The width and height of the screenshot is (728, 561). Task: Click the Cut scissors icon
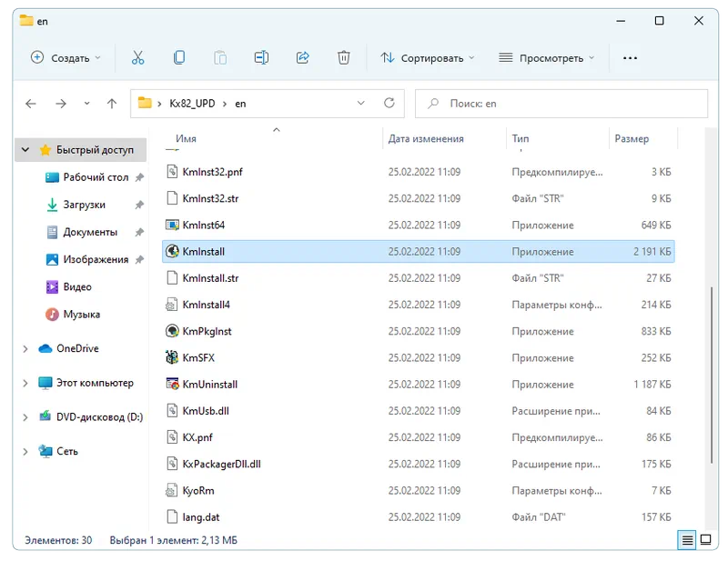click(x=137, y=57)
